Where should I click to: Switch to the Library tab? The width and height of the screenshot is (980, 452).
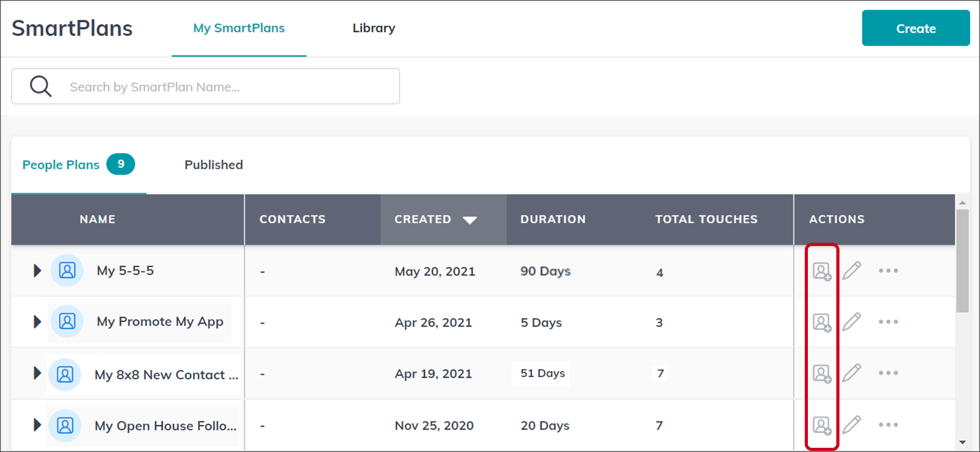[374, 28]
